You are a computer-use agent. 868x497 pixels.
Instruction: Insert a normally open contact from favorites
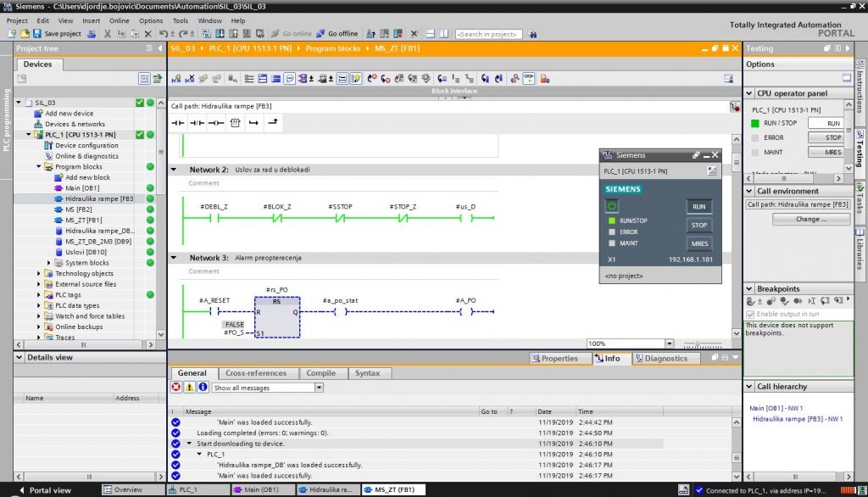coord(177,122)
